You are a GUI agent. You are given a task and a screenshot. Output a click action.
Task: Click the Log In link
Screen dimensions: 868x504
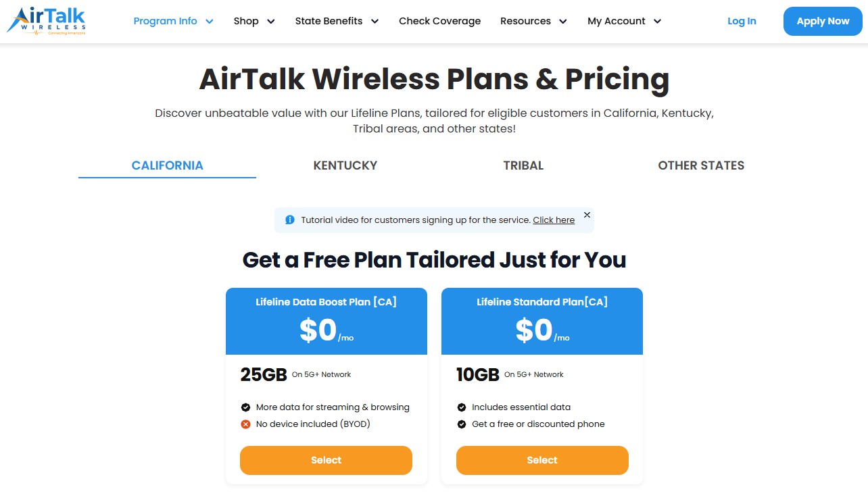click(x=742, y=21)
